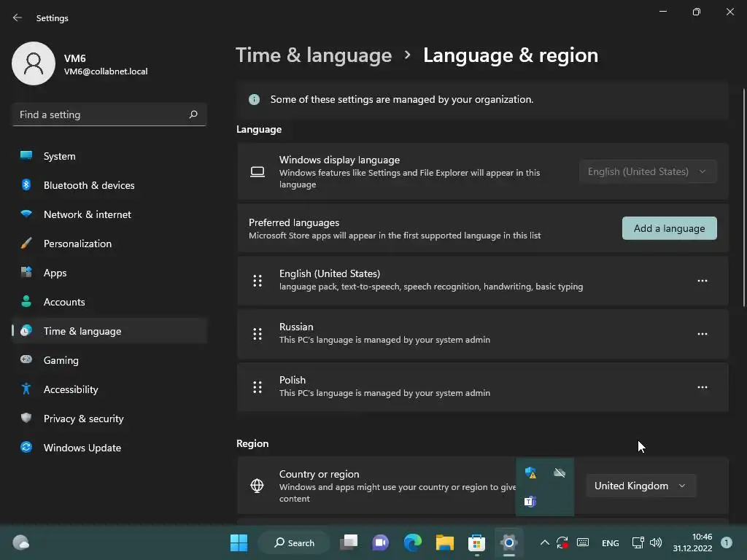Open Accessibility in the sidebar

tap(109, 389)
